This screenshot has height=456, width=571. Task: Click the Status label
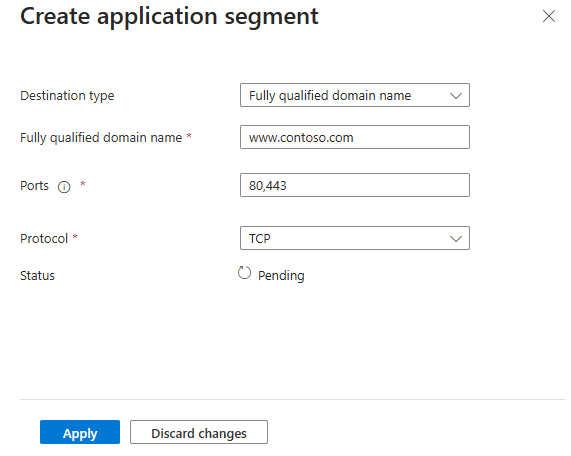click(x=37, y=276)
